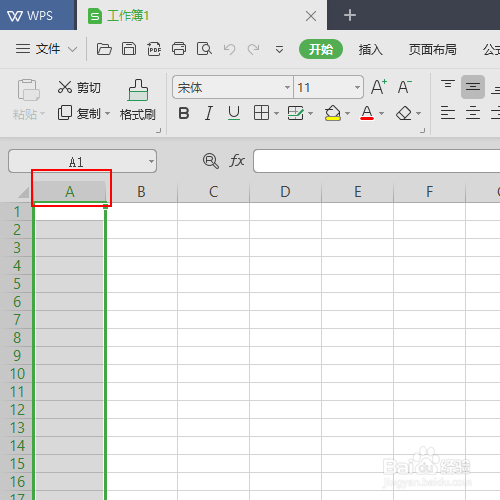Click the magnifier zoom icon by formula bar

[211, 161]
